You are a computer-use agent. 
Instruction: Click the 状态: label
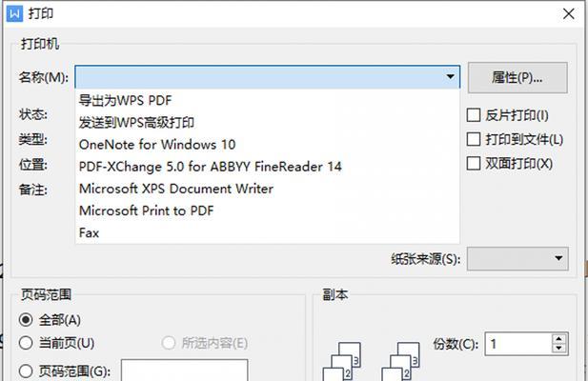33,114
